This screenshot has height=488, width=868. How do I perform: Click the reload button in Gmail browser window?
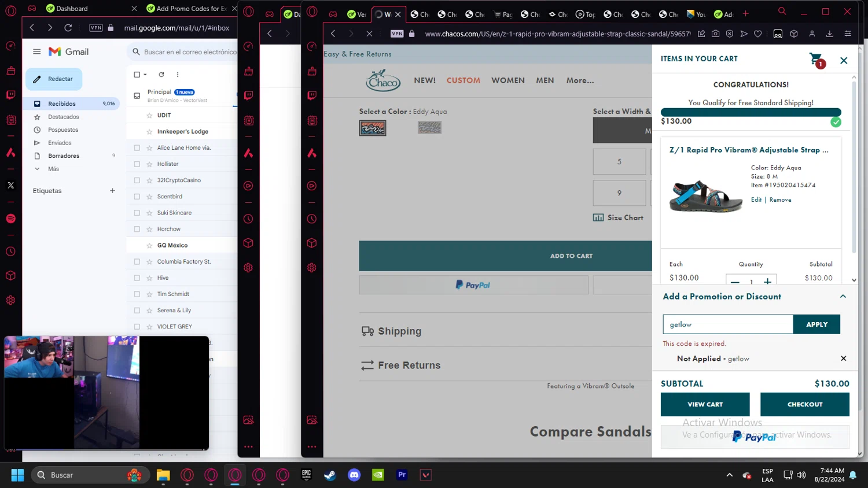tap(68, 28)
